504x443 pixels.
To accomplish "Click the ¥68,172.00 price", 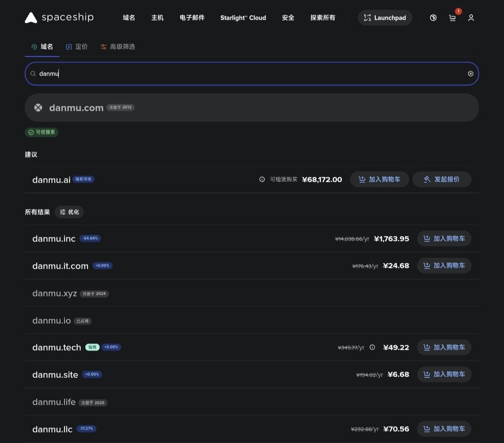I will coord(322,180).
